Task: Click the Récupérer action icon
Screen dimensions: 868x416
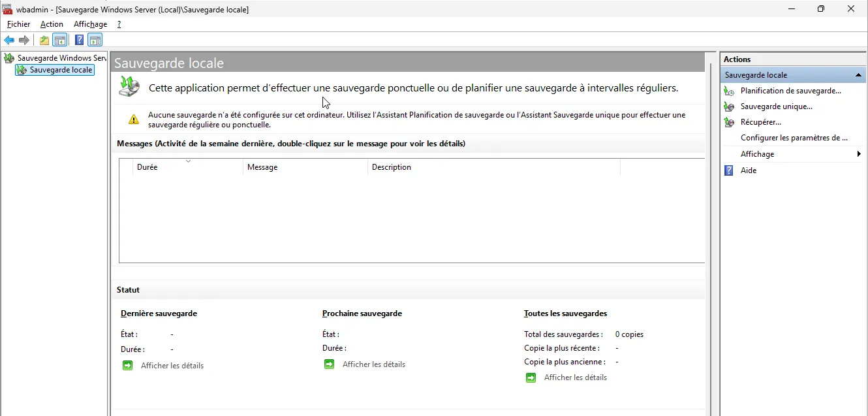Action: [729, 122]
